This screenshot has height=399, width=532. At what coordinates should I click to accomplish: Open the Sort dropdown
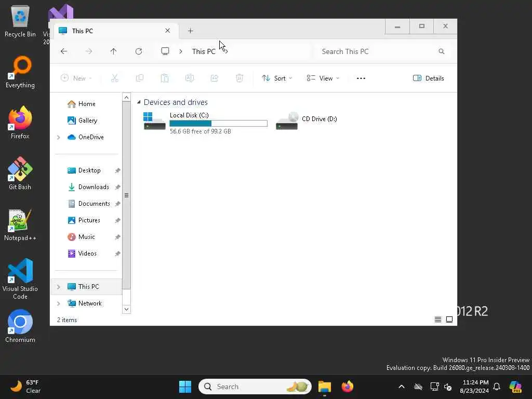[x=277, y=78]
